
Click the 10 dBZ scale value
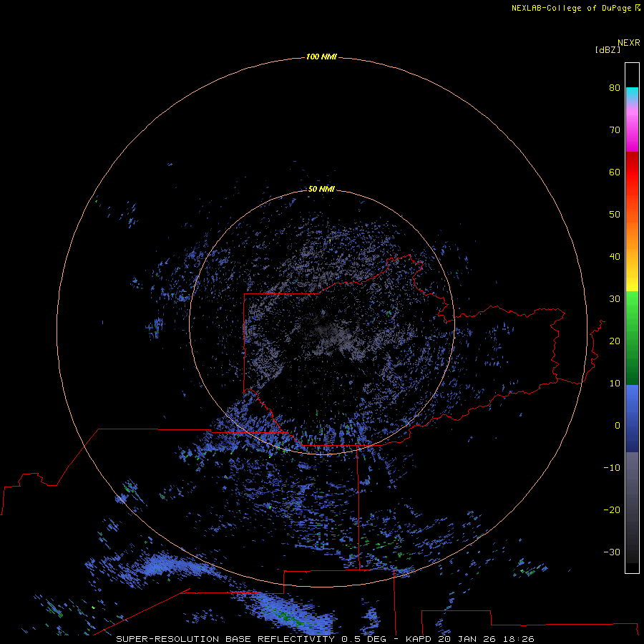click(615, 384)
